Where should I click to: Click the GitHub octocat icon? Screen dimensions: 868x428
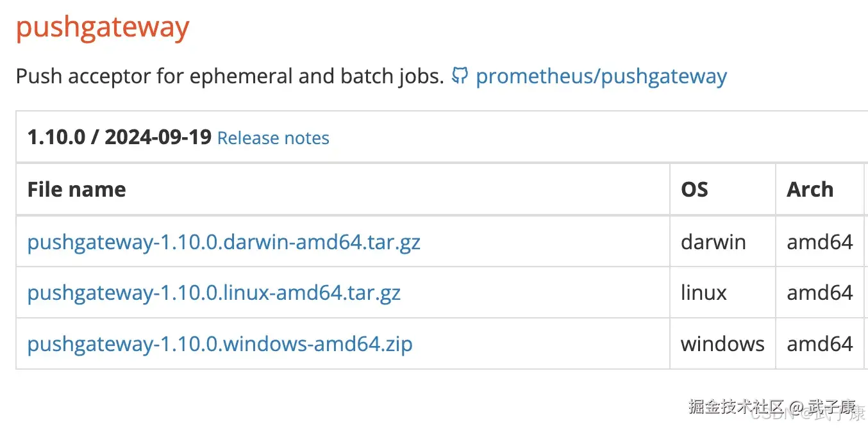click(459, 76)
